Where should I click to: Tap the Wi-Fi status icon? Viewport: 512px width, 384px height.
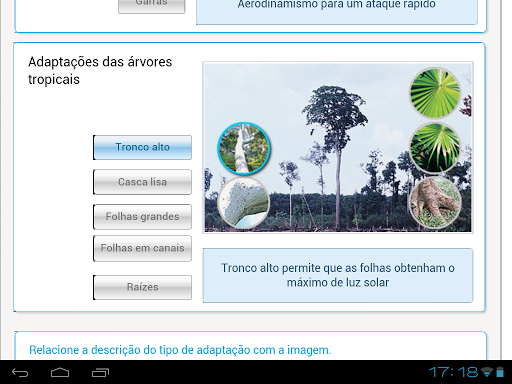coord(488,372)
